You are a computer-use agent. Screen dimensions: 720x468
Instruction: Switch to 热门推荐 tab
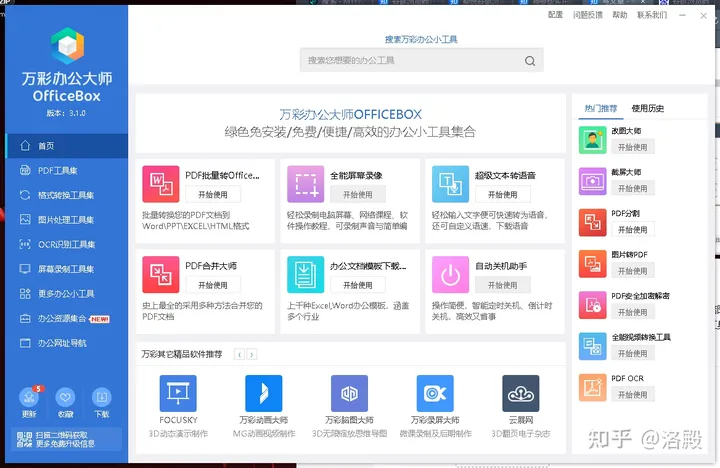tap(601, 108)
